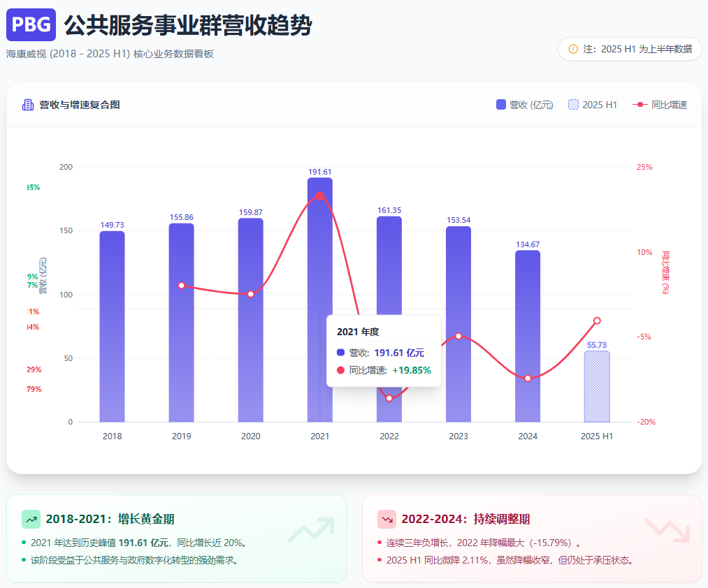The width and height of the screenshot is (708, 588).
Task: Toggle the 营收 (亿元) legend series
Action: click(x=524, y=105)
